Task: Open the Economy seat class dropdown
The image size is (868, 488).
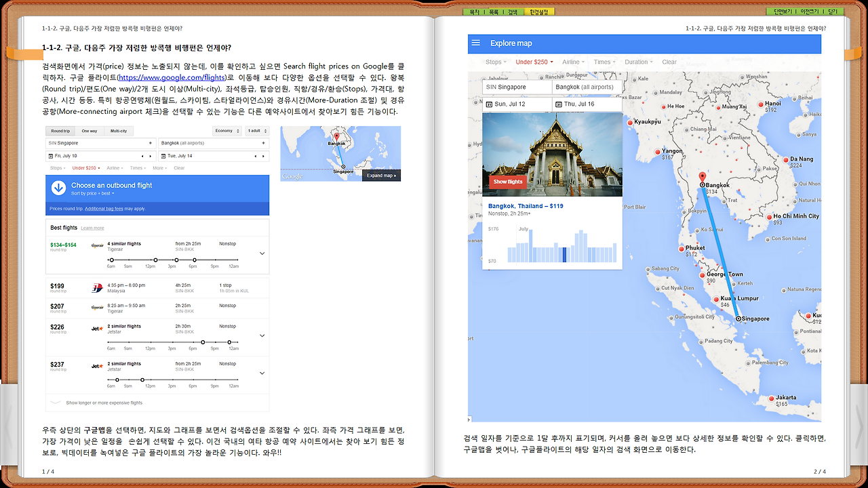Action: point(226,131)
